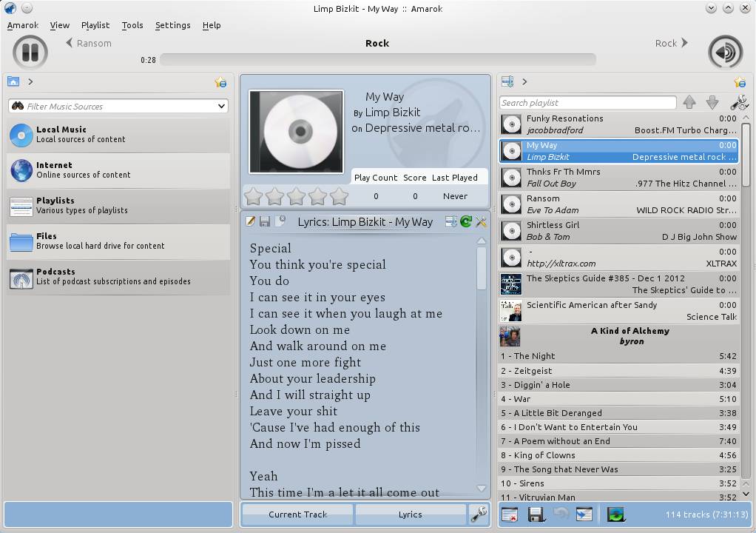Select Funky Resonations playlist entry

coord(618,124)
